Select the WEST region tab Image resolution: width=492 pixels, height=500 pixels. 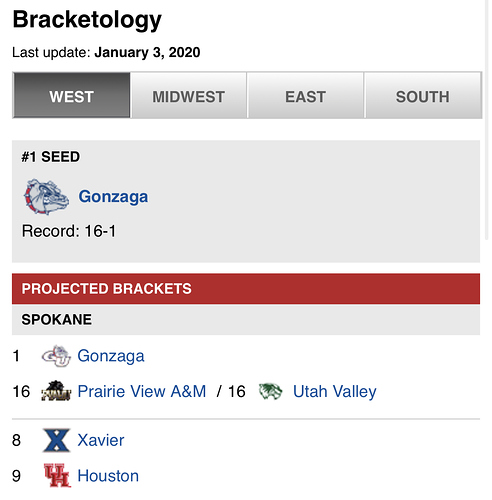(71, 95)
